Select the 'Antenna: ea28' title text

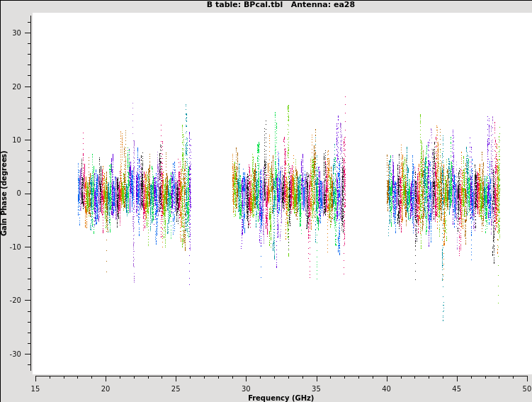(x=323, y=5)
